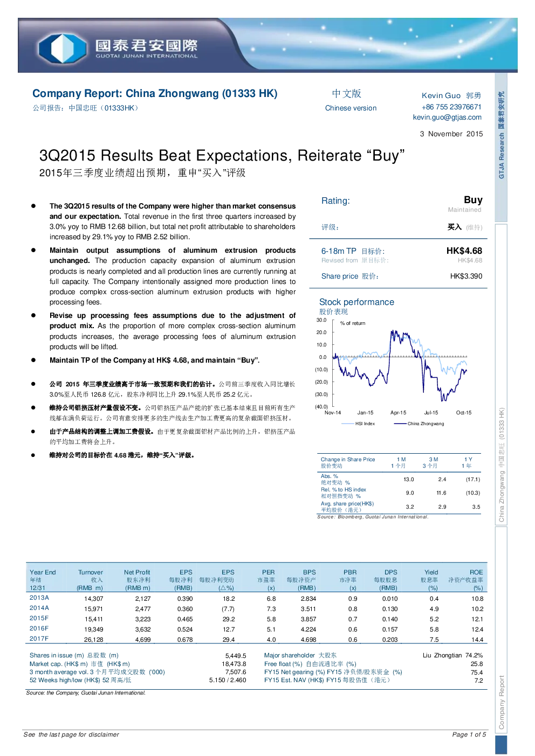The height and width of the screenshot is (756, 535).
Task: Click the Stock performance heading
Action: click(356, 302)
